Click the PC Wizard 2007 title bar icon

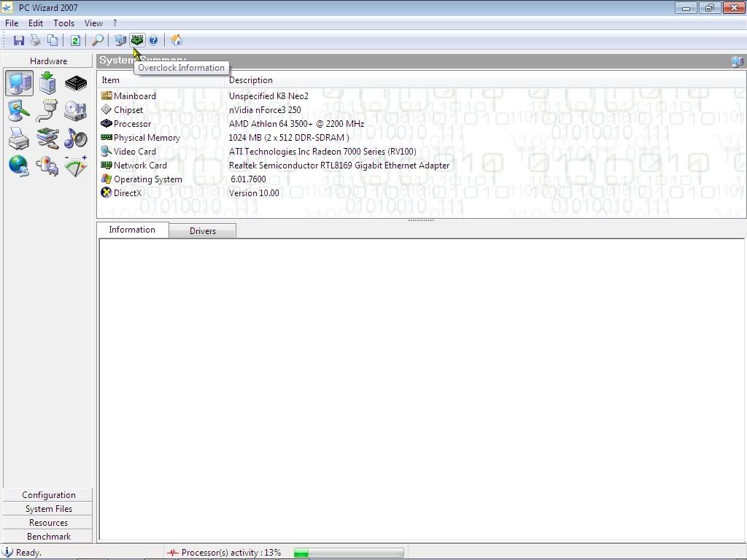7,7
